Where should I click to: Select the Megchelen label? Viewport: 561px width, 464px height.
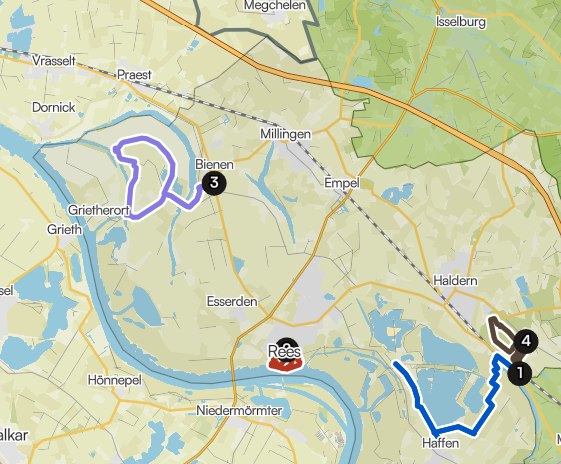click(x=275, y=5)
